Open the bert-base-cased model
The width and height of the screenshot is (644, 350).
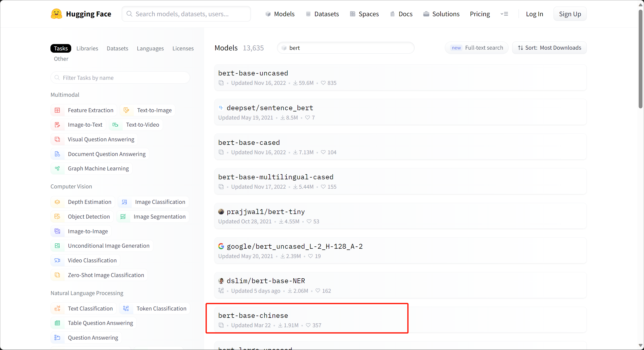(400, 147)
